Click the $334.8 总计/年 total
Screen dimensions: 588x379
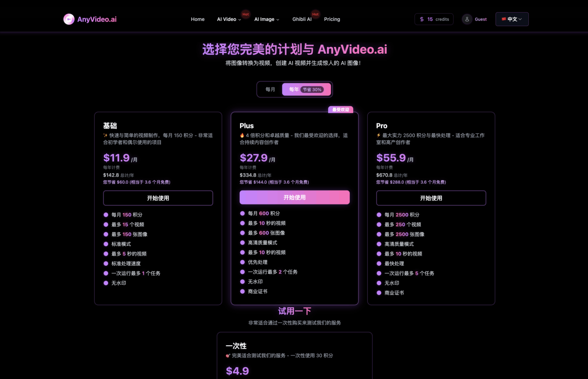pyautogui.click(x=255, y=175)
